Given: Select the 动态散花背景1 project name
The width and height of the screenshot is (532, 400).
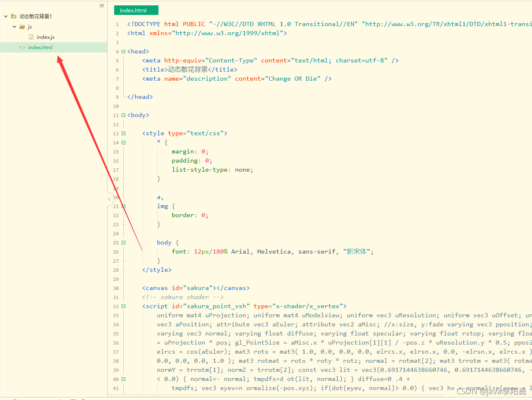Looking at the screenshot, I should tap(36, 17).
